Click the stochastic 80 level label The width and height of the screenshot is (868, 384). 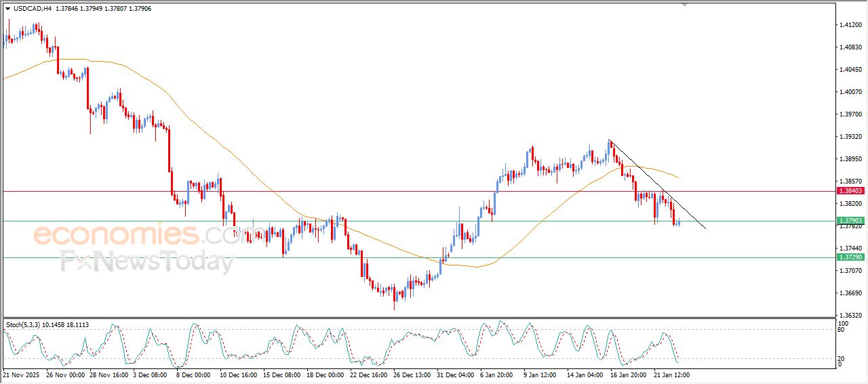tap(840, 330)
